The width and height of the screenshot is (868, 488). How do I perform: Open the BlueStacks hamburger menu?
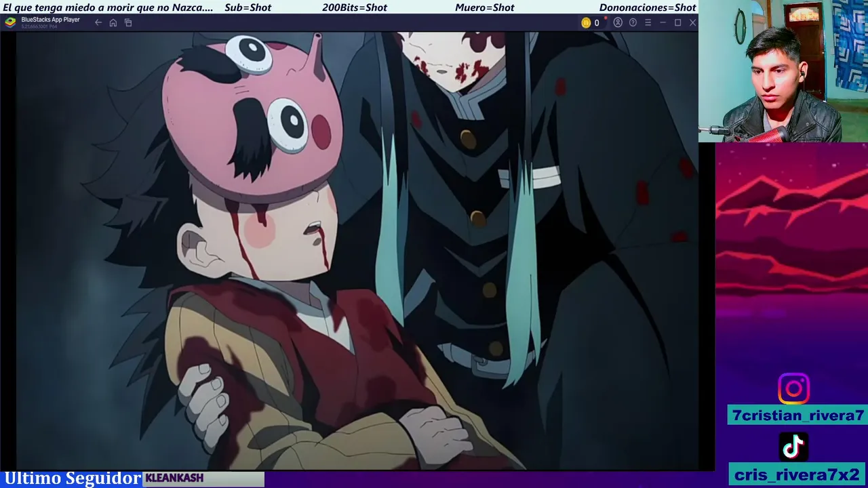(x=648, y=22)
